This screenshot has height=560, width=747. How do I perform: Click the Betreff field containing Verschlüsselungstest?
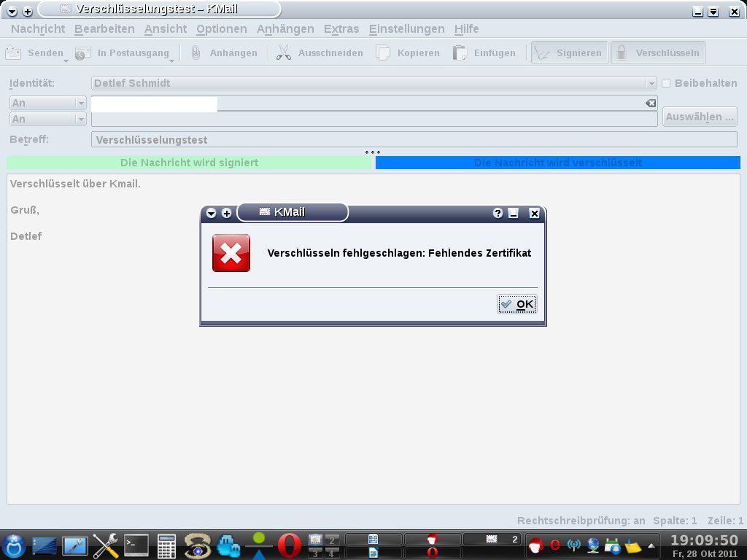[414, 139]
